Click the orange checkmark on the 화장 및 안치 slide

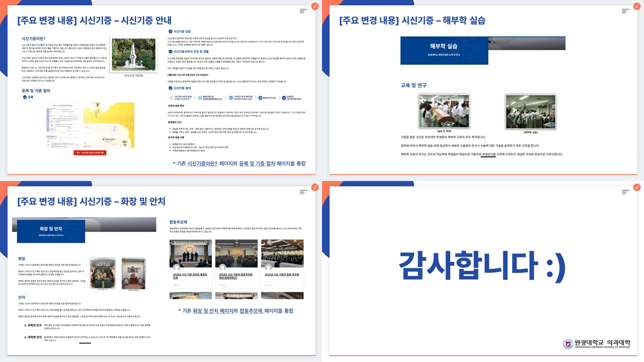click(x=314, y=188)
